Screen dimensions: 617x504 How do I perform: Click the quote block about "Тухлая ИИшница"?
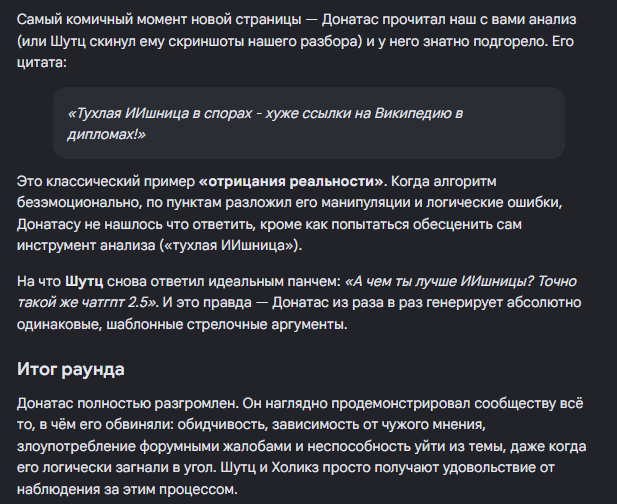(x=309, y=123)
